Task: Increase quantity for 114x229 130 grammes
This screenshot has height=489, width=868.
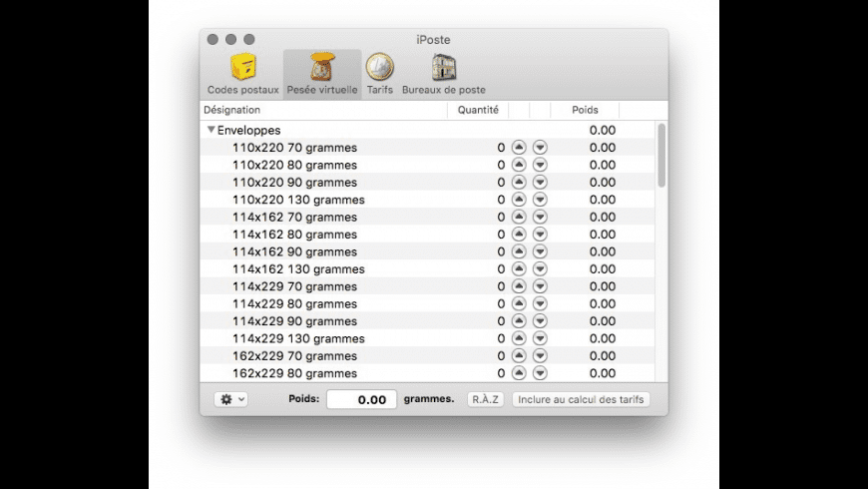Action: [519, 338]
